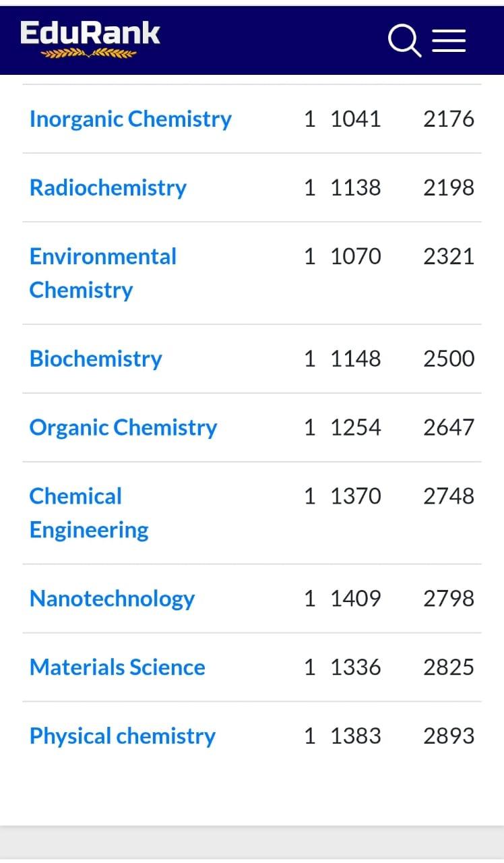The image size is (504, 863).
Task: Open the Radiochemistry ranking link
Action: click(108, 188)
